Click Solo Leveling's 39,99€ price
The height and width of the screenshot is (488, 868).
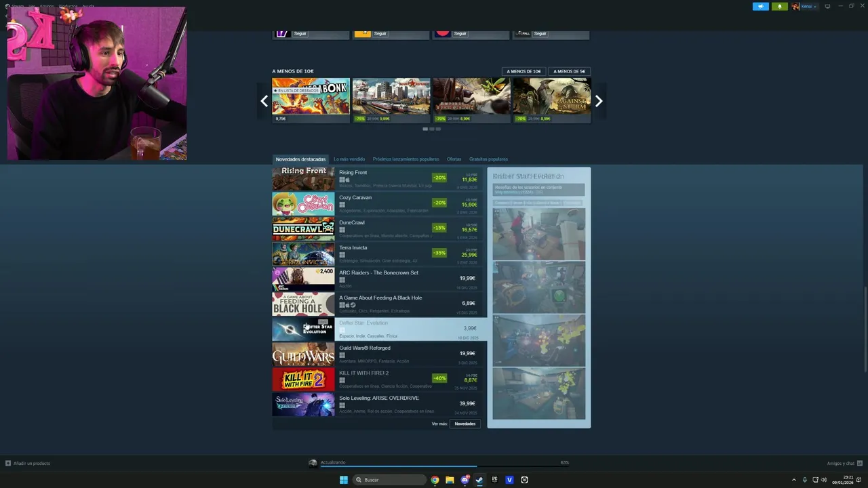467,403
